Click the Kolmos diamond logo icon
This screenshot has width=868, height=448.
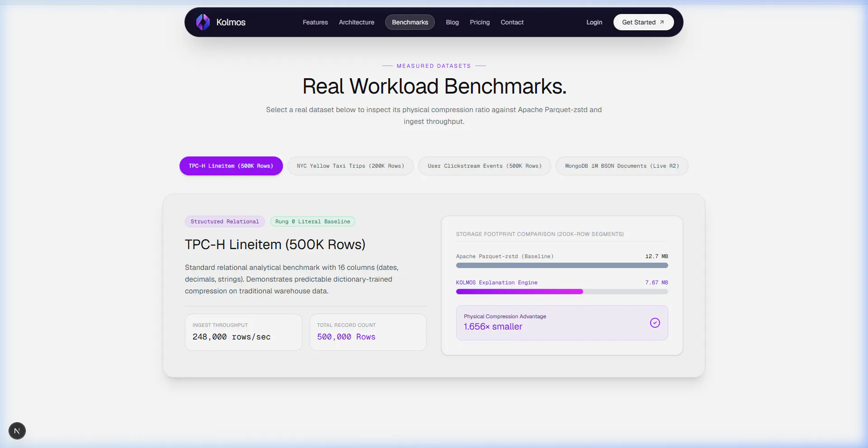click(x=203, y=22)
